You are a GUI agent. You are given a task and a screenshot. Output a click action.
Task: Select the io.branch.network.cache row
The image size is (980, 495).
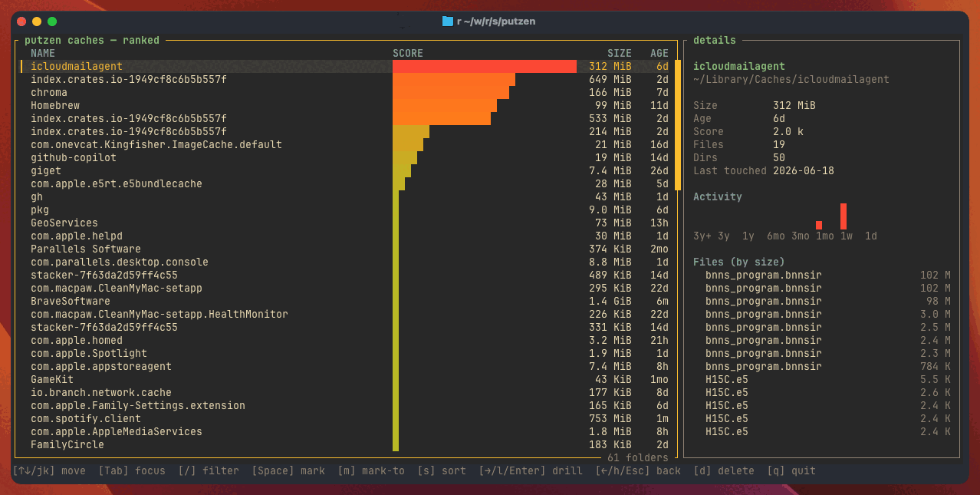point(346,393)
